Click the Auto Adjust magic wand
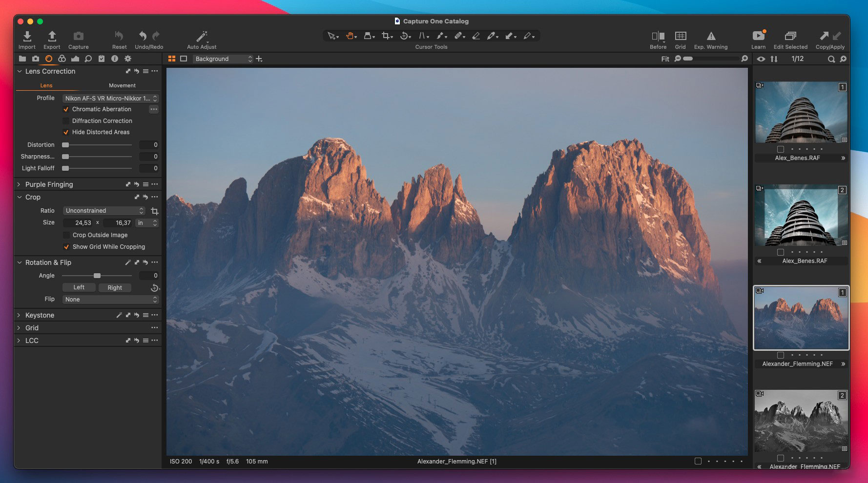Viewport: 868px width, 483px height. 202,37
